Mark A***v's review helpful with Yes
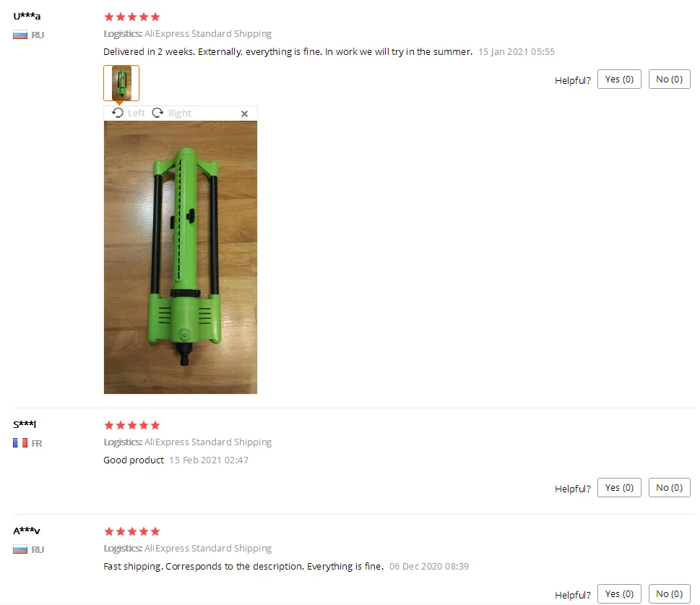Screen dimensions: 700x605 pos(619,594)
